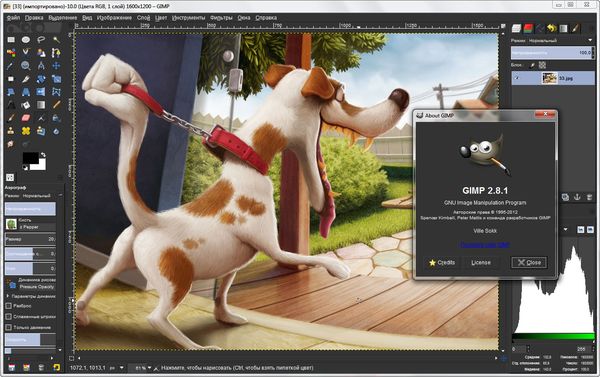The width and height of the screenshot is (600, 377).
Task: Select the Heal bandage tool
Action: (26, 131)
